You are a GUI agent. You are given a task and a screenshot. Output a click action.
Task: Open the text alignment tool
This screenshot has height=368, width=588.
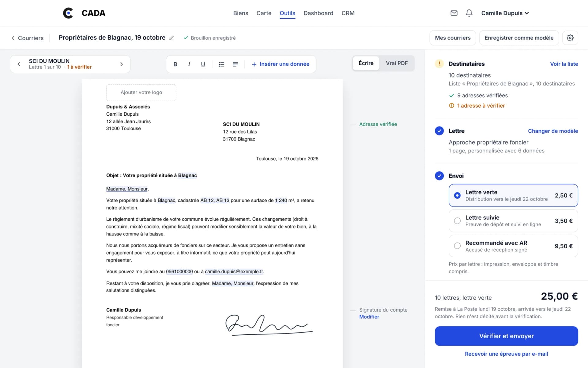pyautogui.click(x=235, y=64)
